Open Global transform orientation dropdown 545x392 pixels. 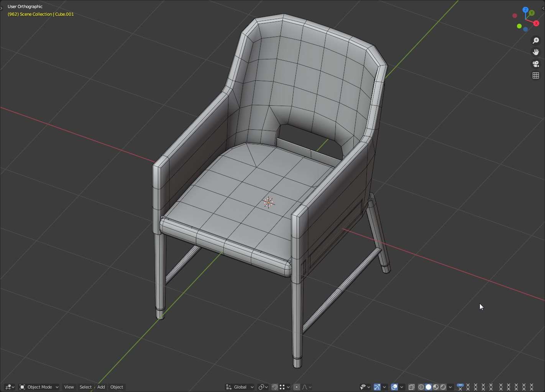240,387
